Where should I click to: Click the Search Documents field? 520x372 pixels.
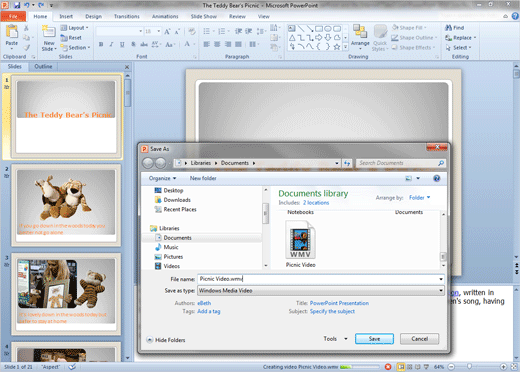(401, 163)
